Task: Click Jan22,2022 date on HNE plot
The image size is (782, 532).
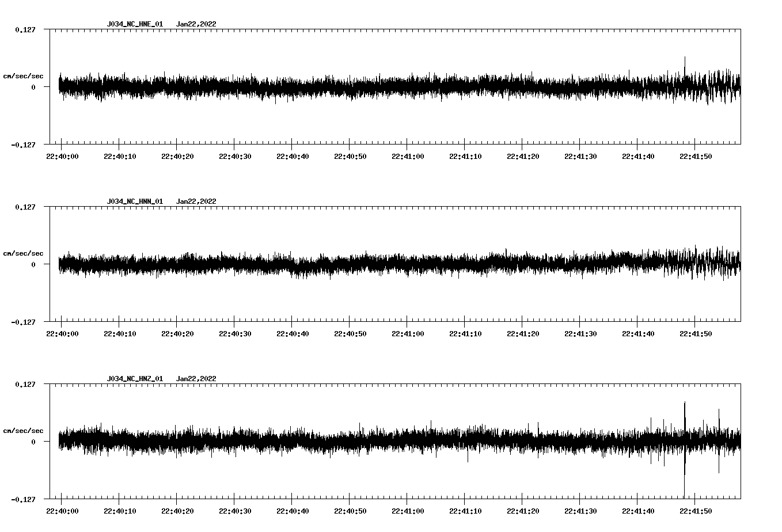Action: click(196, 24)
